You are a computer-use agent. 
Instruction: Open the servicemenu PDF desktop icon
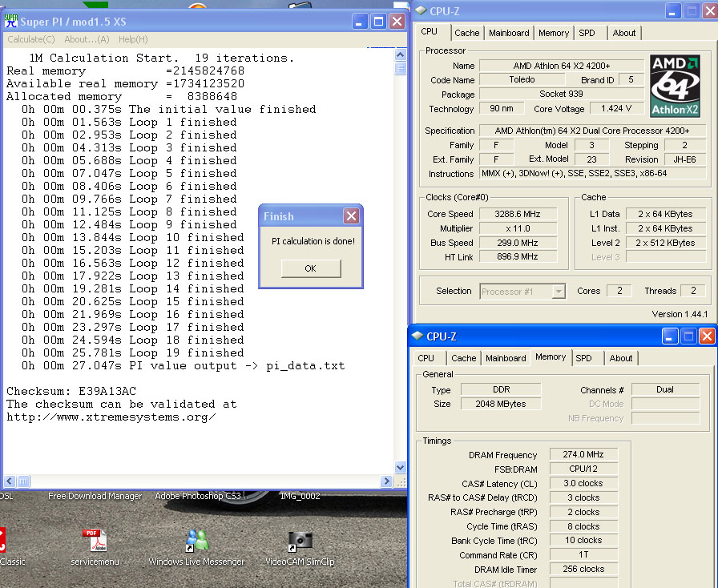point(95,546)
